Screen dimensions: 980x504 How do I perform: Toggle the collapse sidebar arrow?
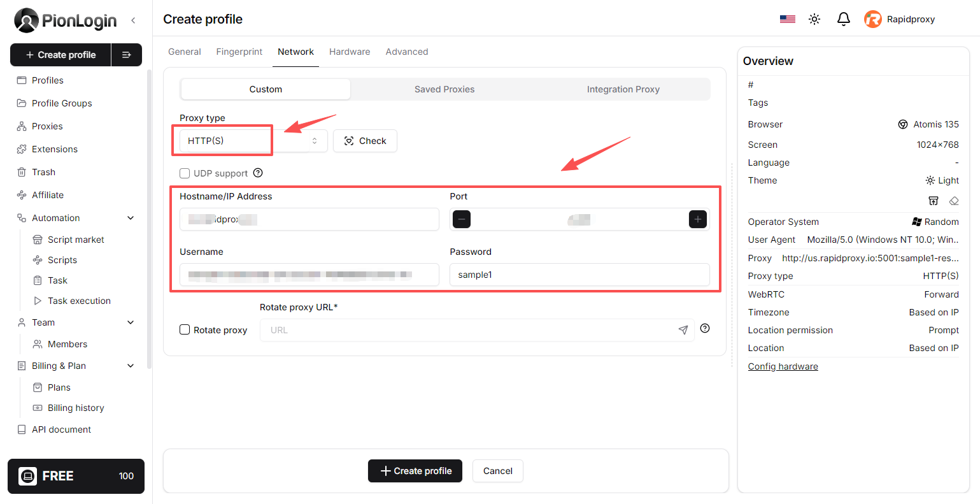133,20
